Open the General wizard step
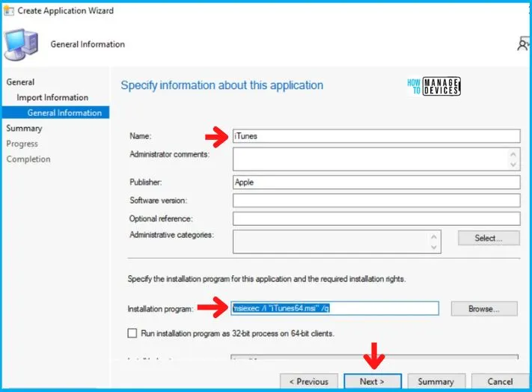Screen dimensions: 532x392 (x=20, y=82)
